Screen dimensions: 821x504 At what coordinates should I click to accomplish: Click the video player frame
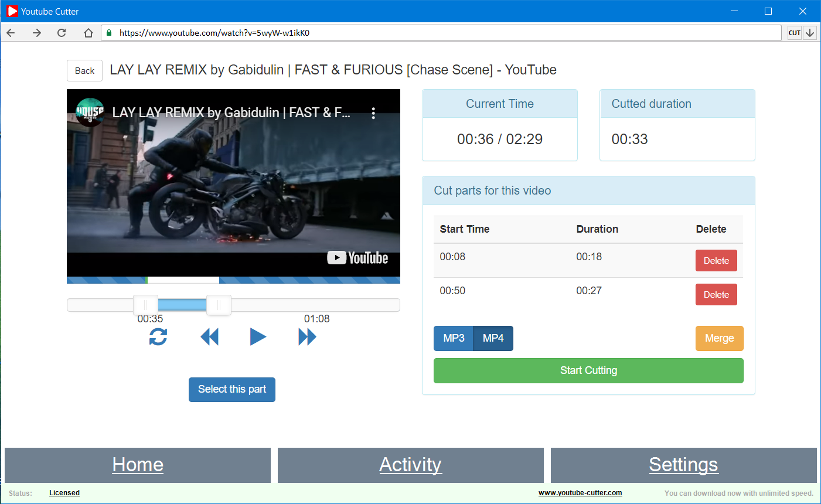[x=233, y=183]
